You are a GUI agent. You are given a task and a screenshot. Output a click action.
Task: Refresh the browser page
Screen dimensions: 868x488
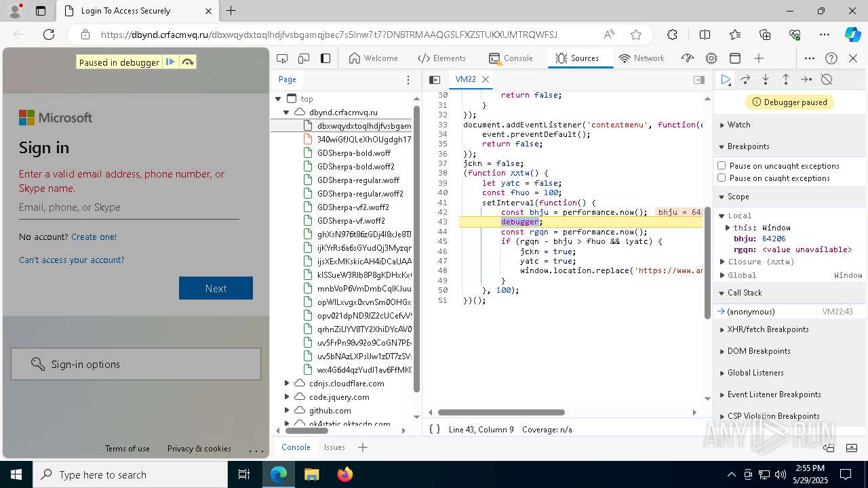[x=49, y=35]
